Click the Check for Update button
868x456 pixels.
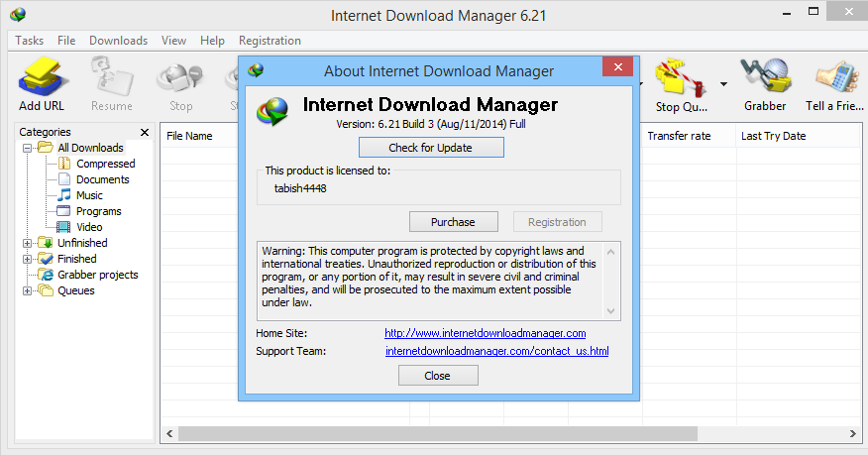click(x=431, y=148)
